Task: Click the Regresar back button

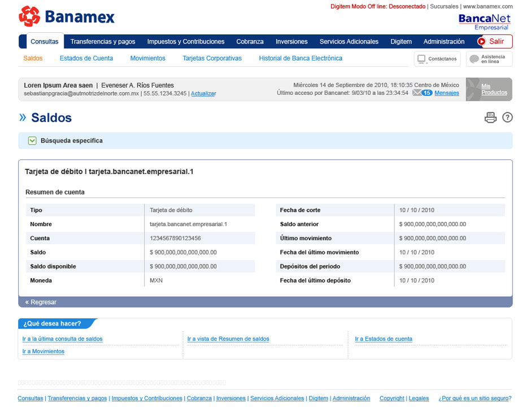Action: [41, 302]
